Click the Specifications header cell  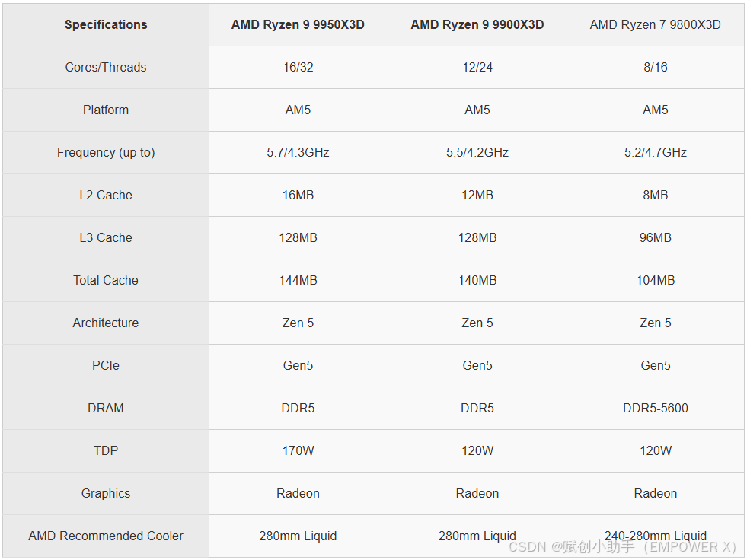click(x=106, y=25)
